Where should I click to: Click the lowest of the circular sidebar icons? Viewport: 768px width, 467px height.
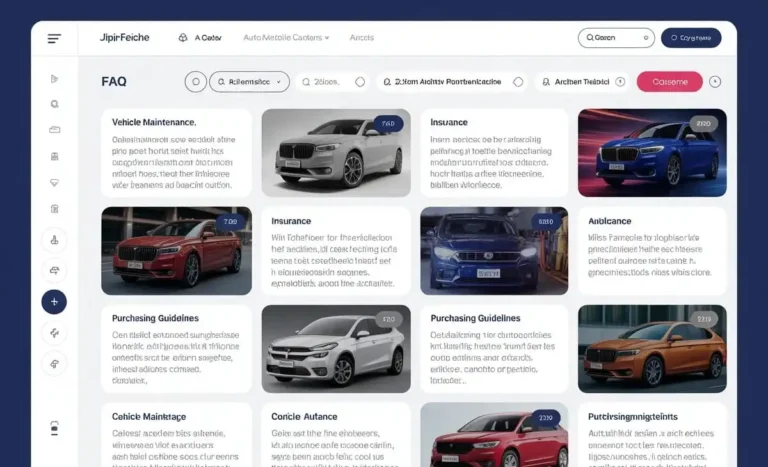(54, 364)
